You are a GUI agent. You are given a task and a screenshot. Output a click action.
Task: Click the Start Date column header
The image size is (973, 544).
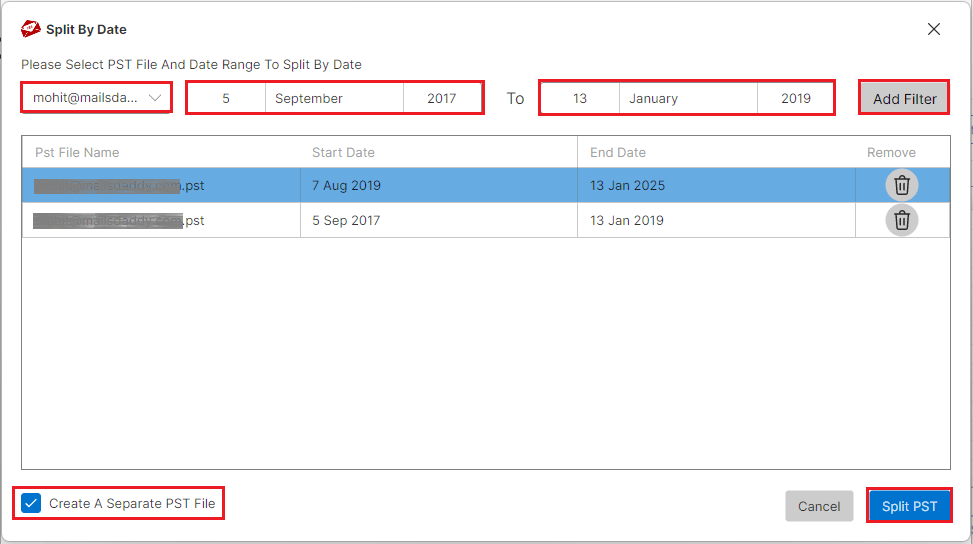tap(343, 152)
